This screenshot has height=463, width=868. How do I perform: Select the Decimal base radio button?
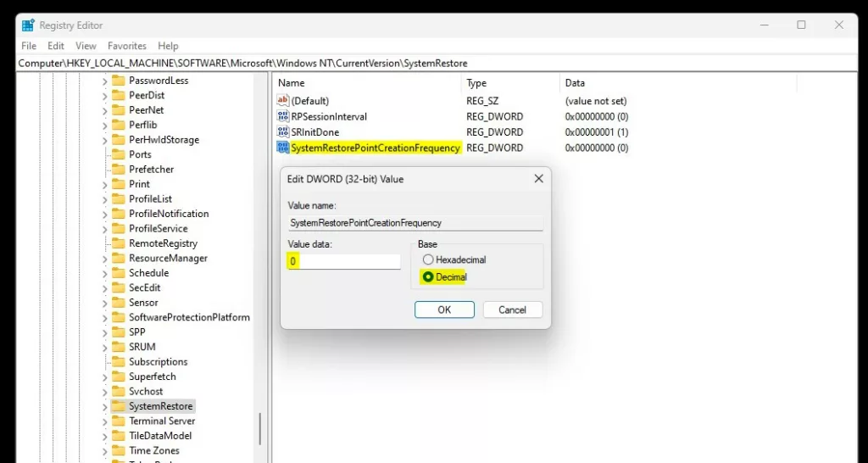(x=428, y=277)
